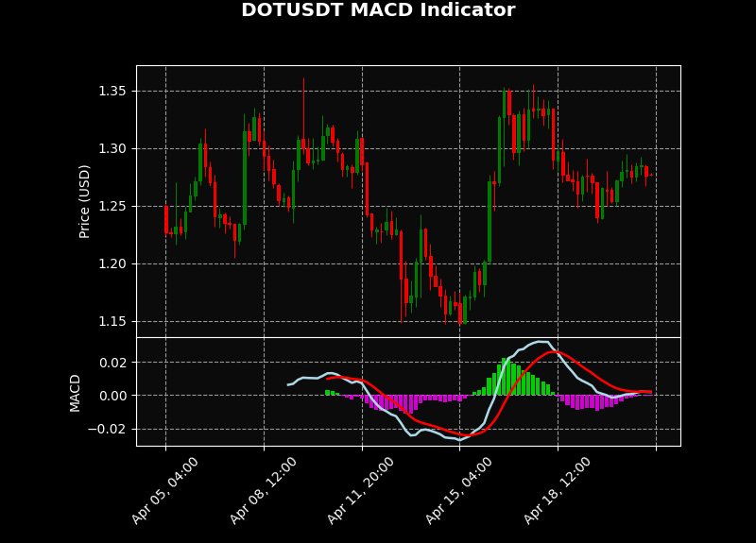The image size is (756, 543).
Task: Click the 1.30 price tick label
Action: tap(112, 149)
